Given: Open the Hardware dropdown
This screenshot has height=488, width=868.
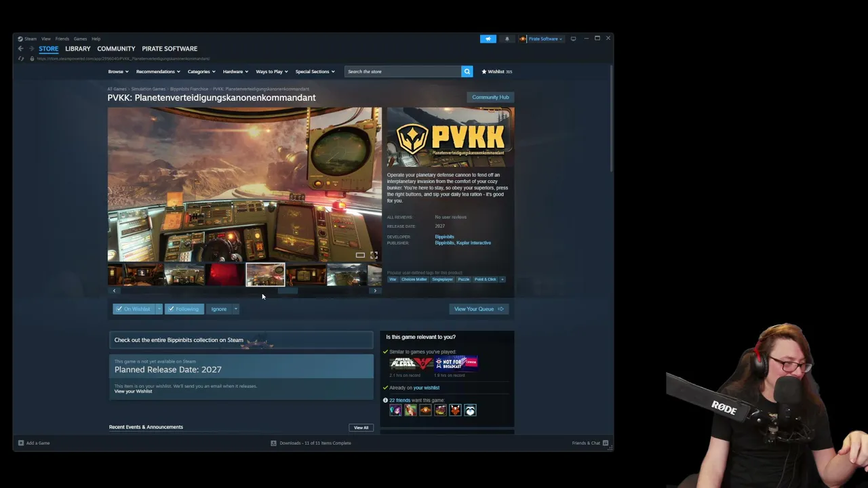Looking at the screenshot, I should (235, 71).
